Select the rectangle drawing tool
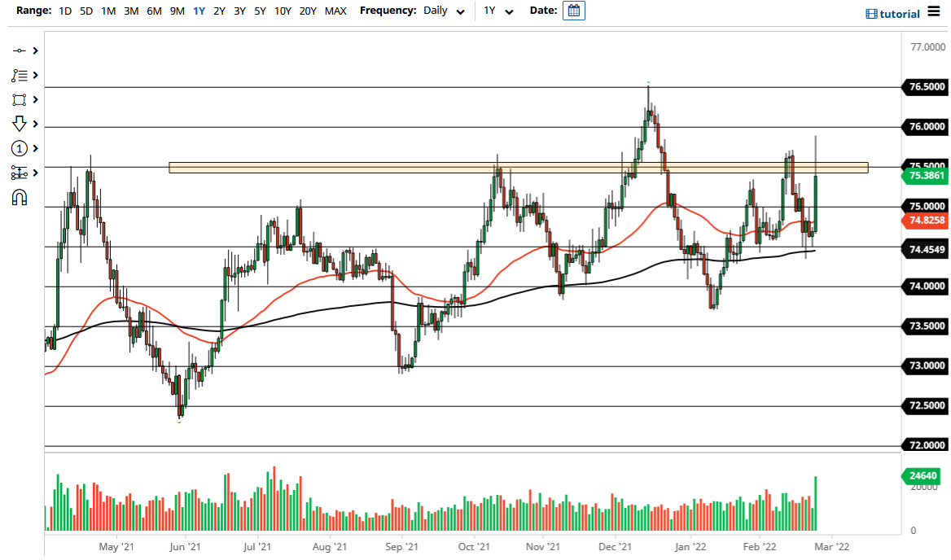This screenshot has width=951, height=560. click(x=21, y=99)
